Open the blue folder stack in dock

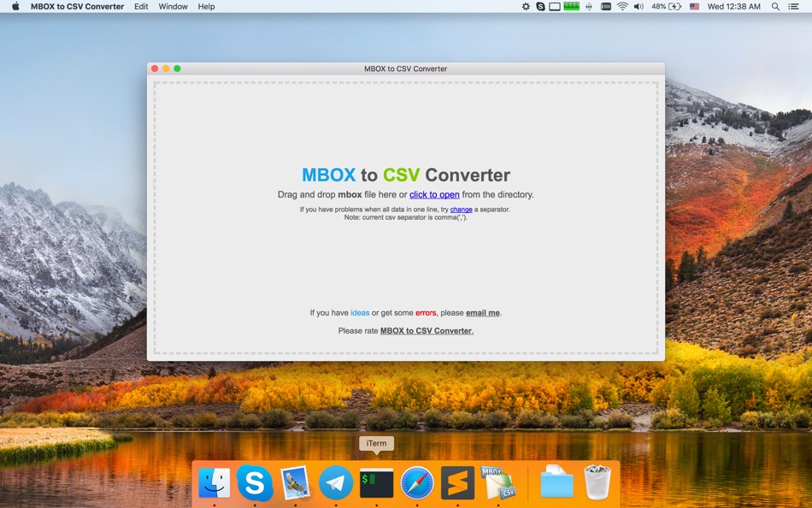click(x=556, y=481)
